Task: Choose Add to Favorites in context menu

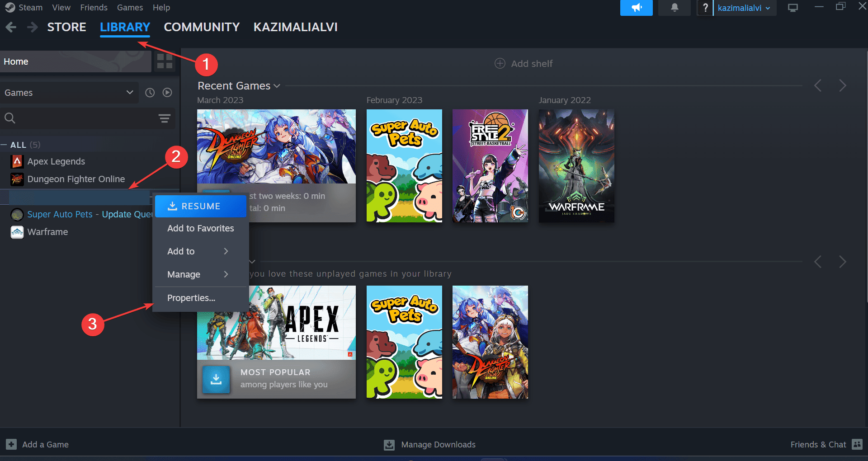Action: 201,228
